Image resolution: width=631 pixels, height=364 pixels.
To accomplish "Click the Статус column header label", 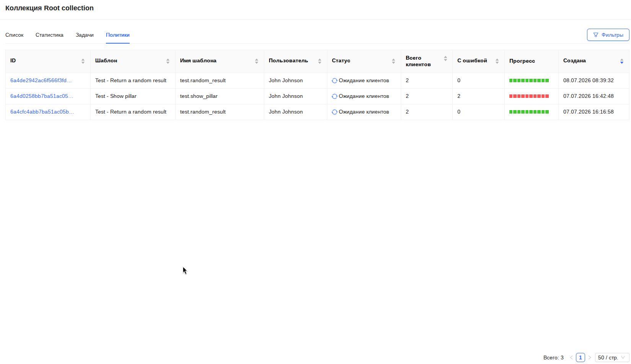I will coord(341,60).
